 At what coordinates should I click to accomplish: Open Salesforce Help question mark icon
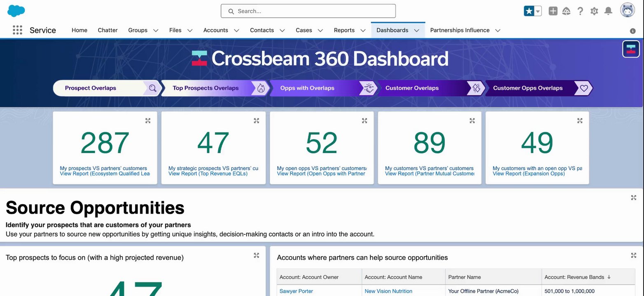tap(580, 11)
